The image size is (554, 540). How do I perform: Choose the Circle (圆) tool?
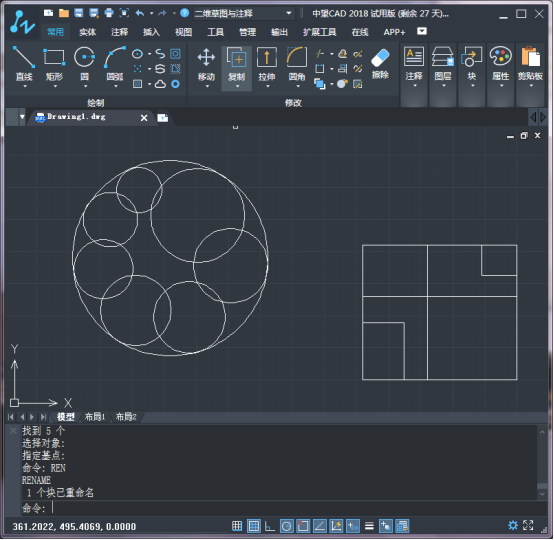[84, 64]
